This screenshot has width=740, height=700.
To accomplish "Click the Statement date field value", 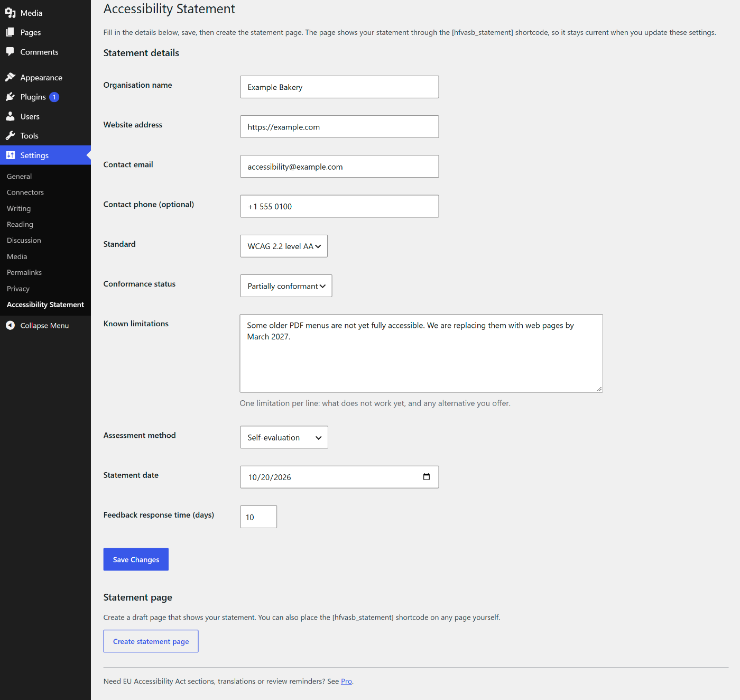I will (270, 477).
